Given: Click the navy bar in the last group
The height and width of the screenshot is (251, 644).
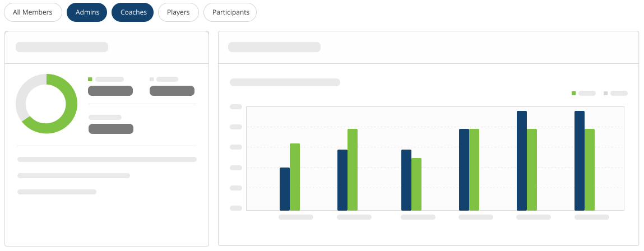Looking at the screenshot, I should pos(580,160).
